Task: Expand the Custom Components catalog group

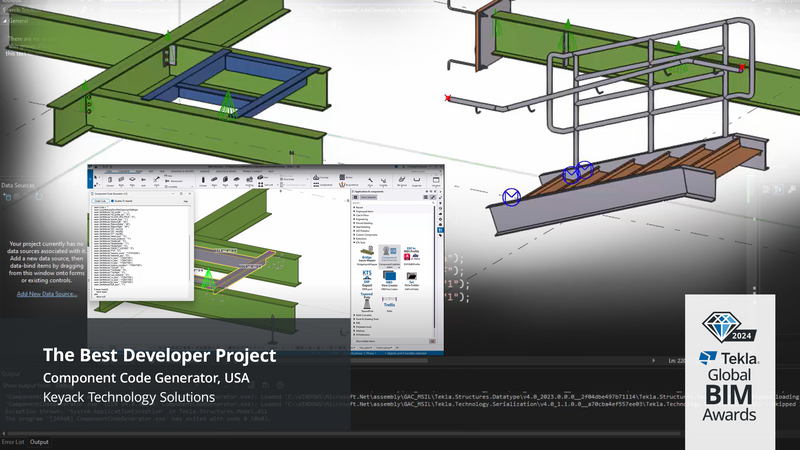Action: coord(354,235)
